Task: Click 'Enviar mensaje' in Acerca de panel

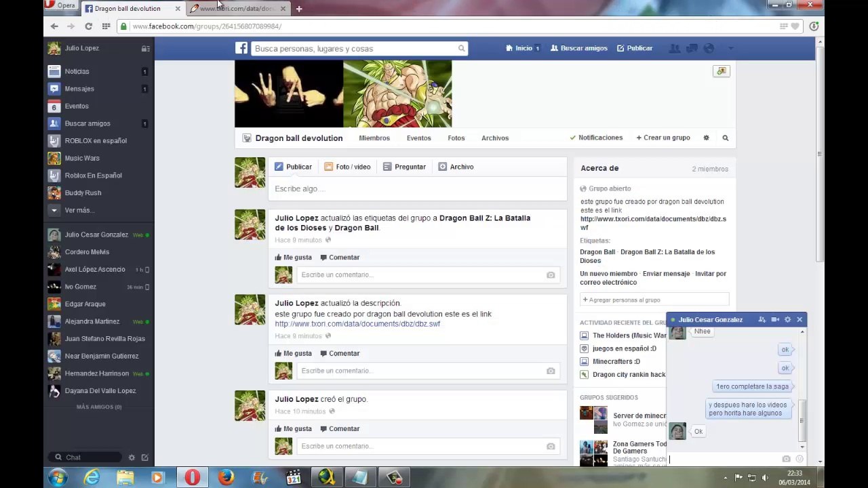Action: 666,274
